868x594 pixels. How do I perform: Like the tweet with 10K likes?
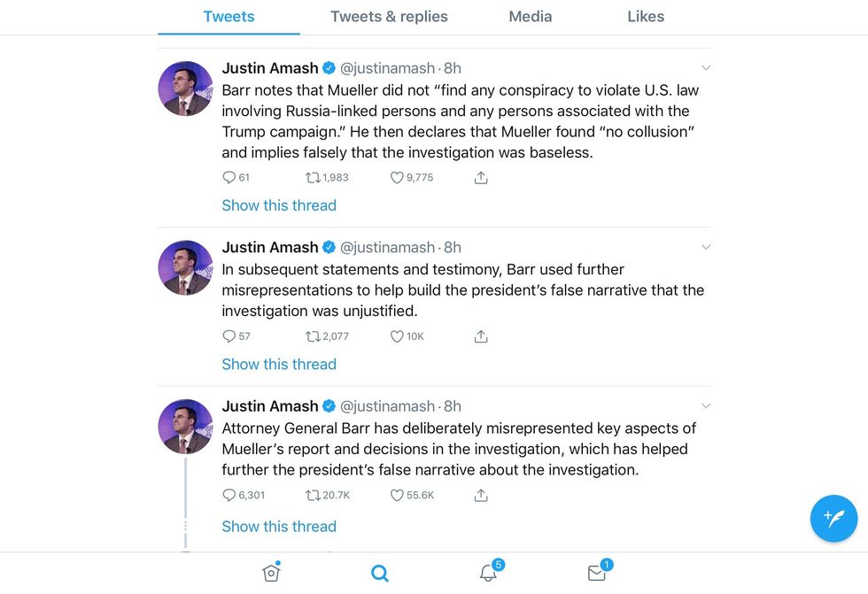tap(398, 336)
